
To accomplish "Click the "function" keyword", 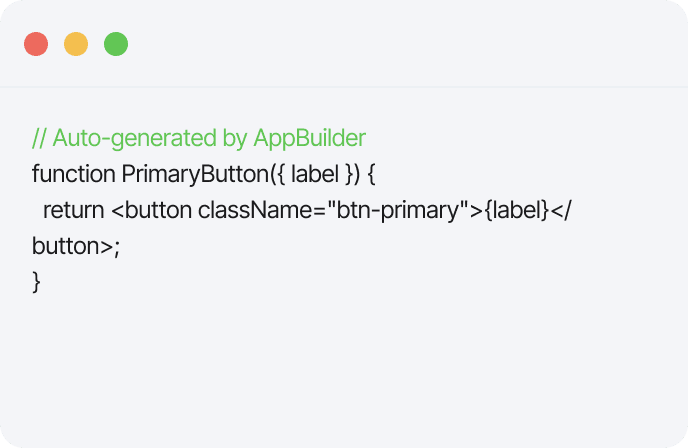I will pyautogui.click(x=73, y=173).
